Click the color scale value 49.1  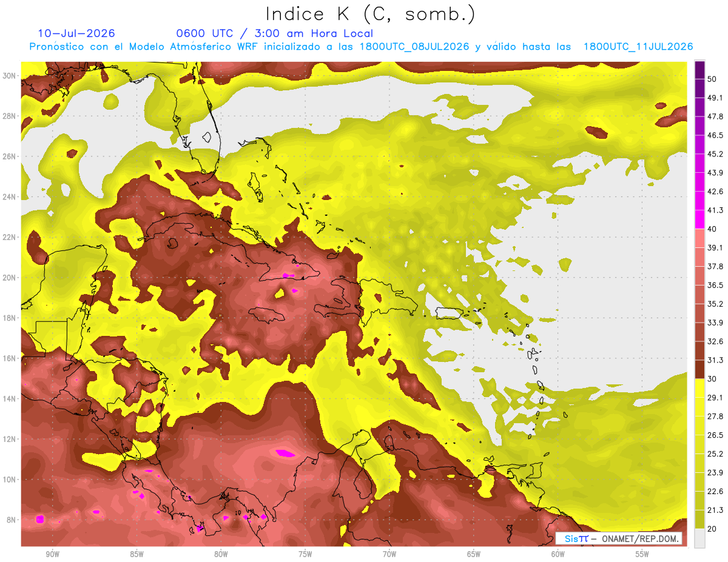(716, 98)
